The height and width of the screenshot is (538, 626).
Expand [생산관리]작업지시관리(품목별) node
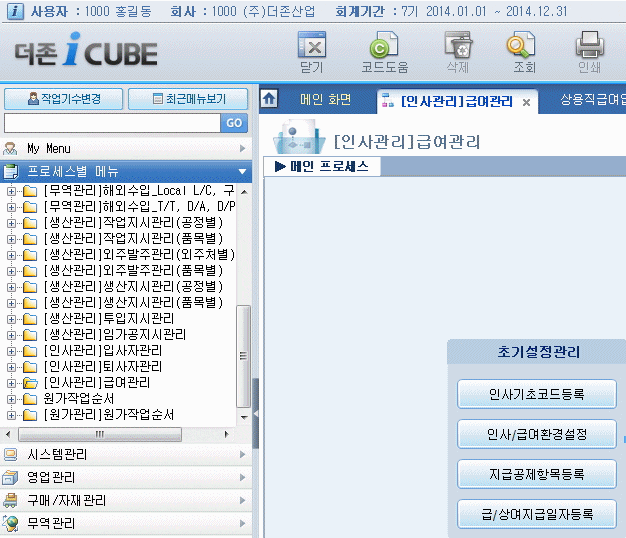pyautogui.click(x=11, y=239)
